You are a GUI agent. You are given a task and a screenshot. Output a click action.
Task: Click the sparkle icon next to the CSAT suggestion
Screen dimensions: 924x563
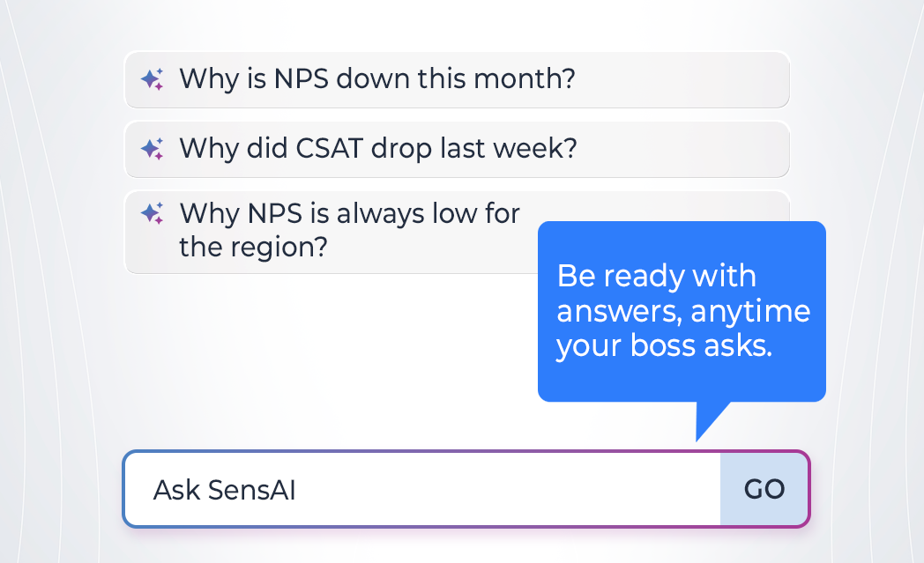click(153, 149)
